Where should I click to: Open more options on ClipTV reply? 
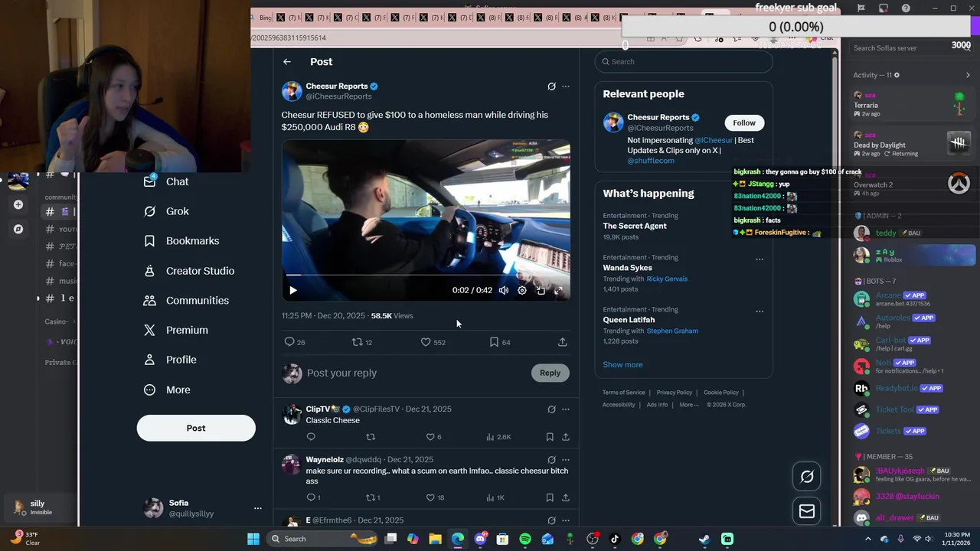coord(566,409)
